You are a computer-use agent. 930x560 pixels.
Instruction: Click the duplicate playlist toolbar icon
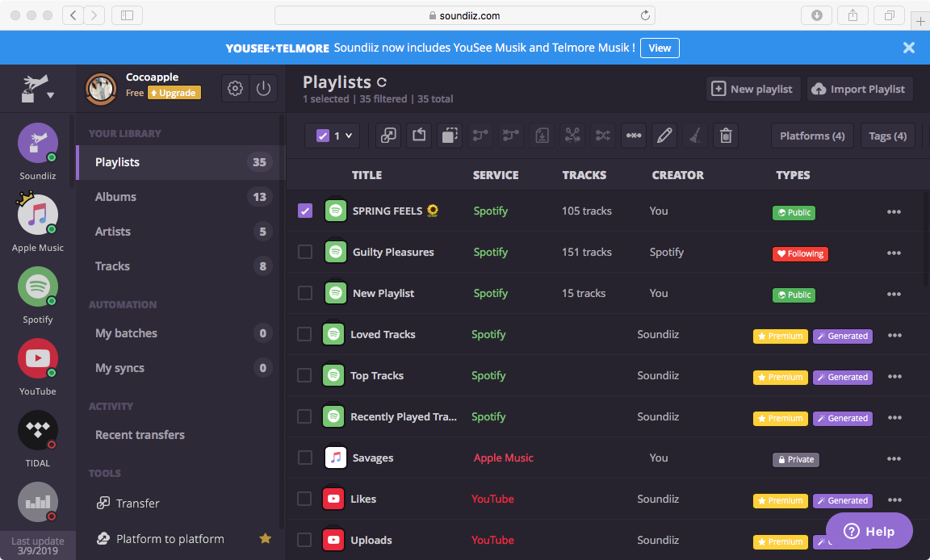pyautogui.click(x=450, y=136)
